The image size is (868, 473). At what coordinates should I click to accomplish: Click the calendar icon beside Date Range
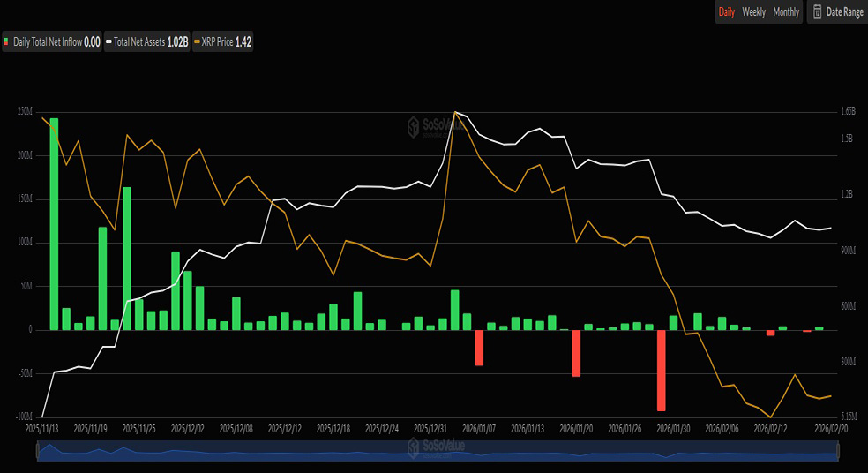[817, 12]
